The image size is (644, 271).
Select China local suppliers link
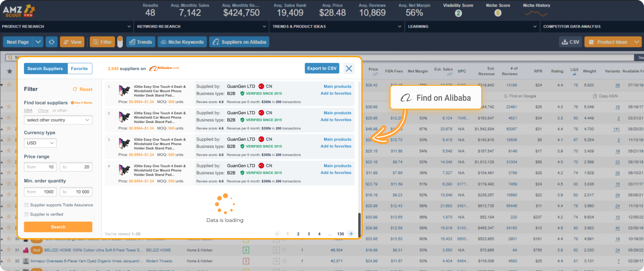pyautogui.click(x=43, y=110)
